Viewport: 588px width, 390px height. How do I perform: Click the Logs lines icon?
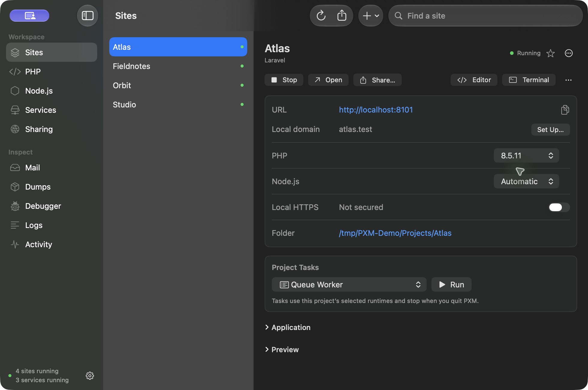pos(15,225)
